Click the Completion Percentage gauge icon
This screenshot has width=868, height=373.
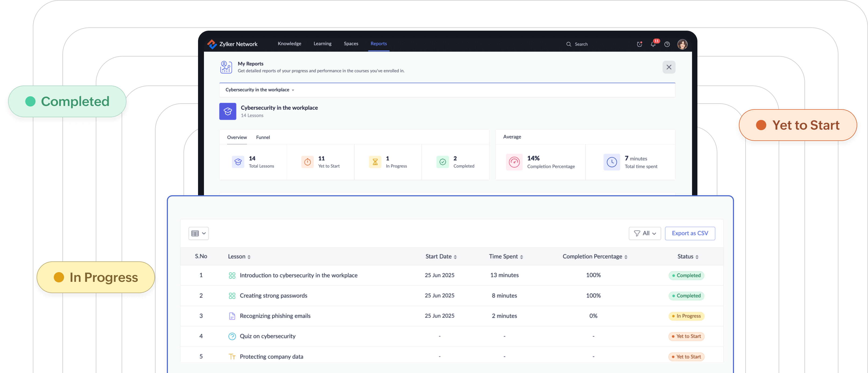coord(514,162)
